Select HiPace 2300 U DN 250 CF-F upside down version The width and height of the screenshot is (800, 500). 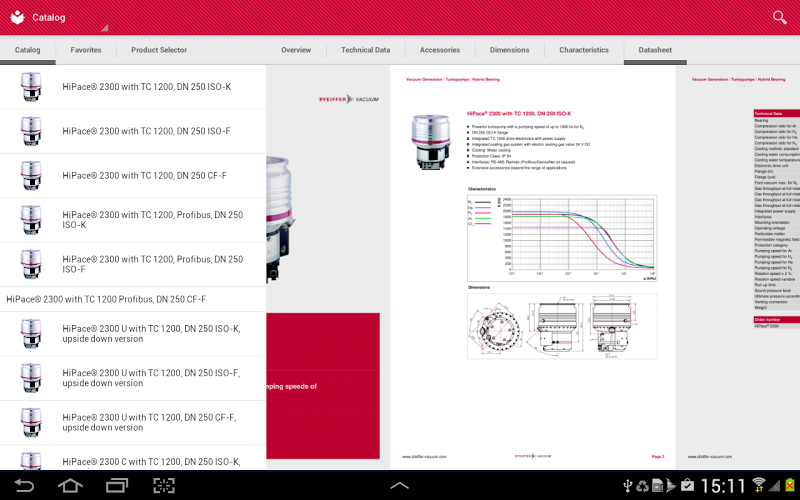tap(133, 422)
